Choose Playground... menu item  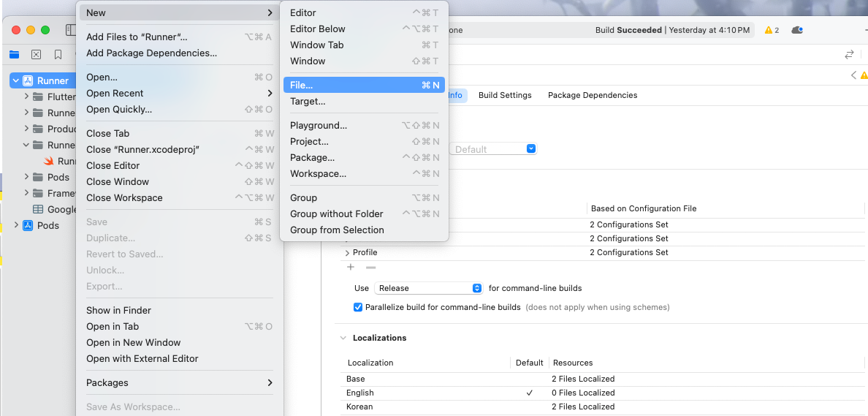pyautogui.click(x=365, y=126)
